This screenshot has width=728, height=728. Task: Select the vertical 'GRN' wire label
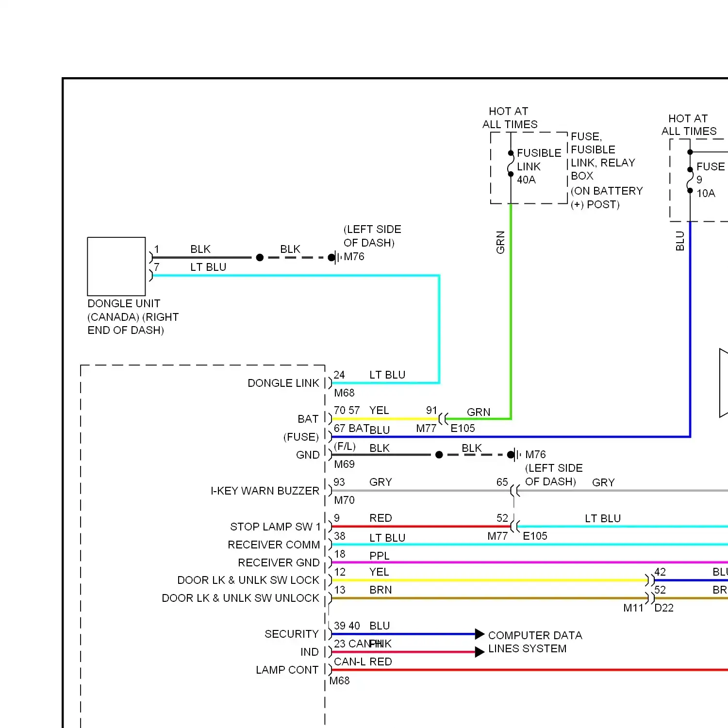coord(500,242)
